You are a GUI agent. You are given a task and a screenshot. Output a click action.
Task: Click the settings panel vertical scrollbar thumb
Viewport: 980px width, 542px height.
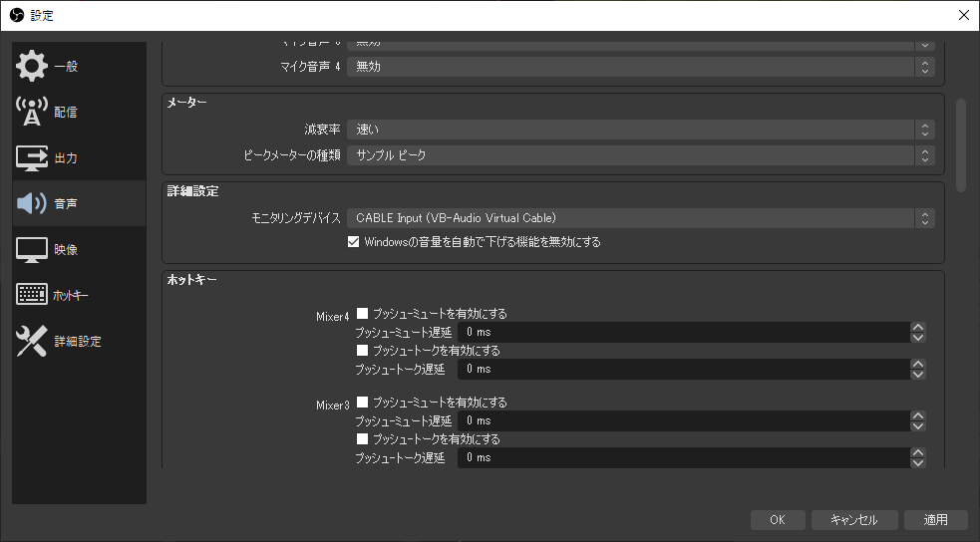click(x=961, y=144)
